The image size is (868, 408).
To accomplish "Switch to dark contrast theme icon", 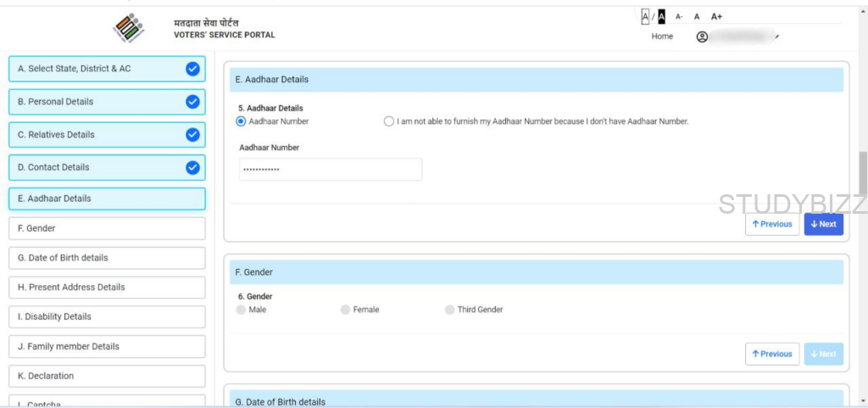I will click(661, 16).
